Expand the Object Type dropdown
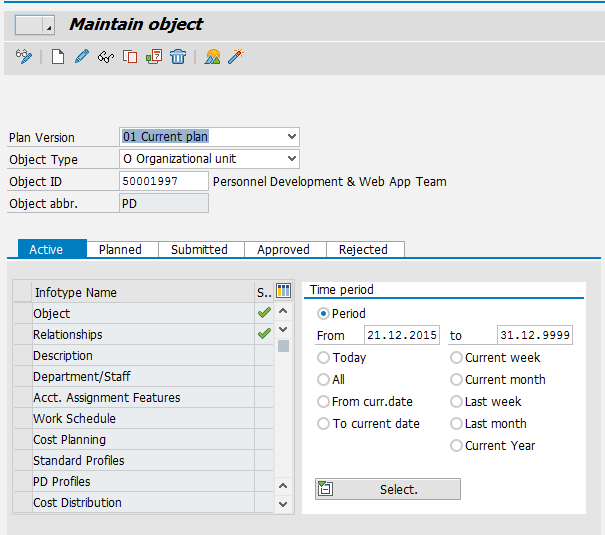This screenshot has height=535, width=605. pos(291,159)
